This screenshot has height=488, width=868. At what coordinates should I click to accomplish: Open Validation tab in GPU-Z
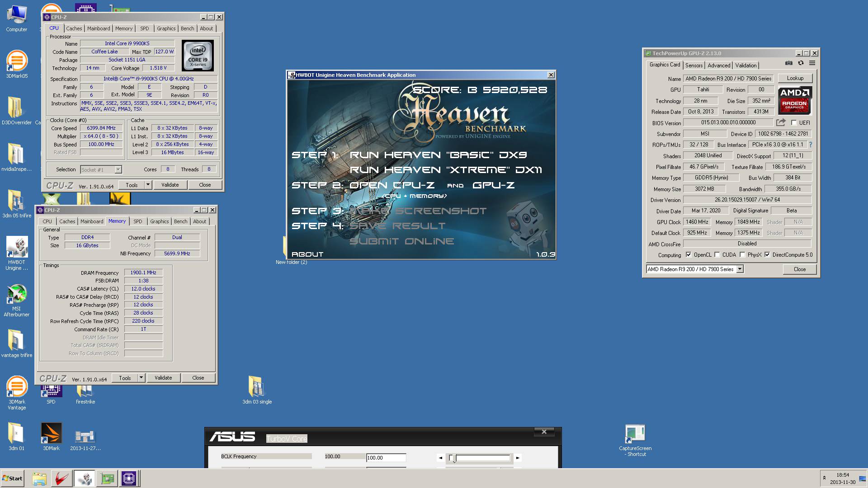(x=746, y=66)
